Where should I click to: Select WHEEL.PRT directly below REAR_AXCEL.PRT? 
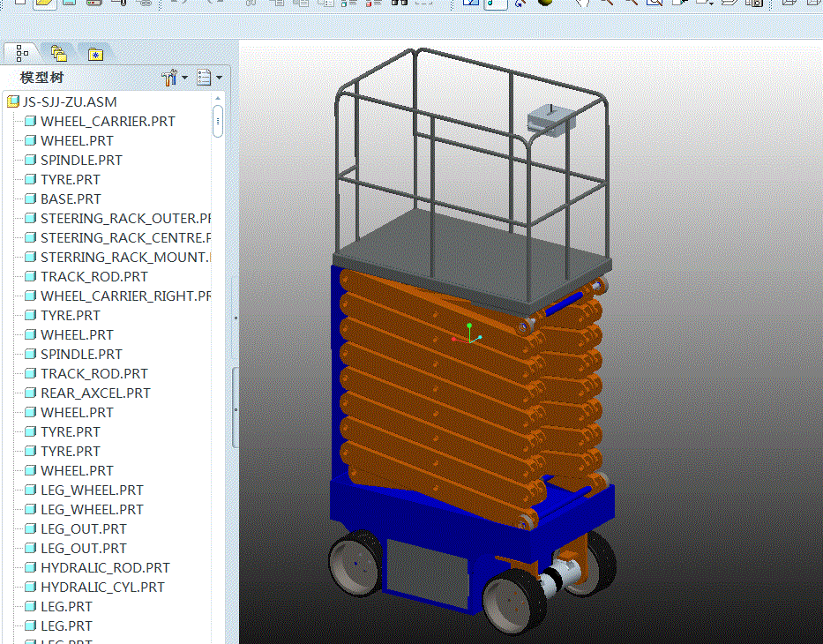pos(69,413)
